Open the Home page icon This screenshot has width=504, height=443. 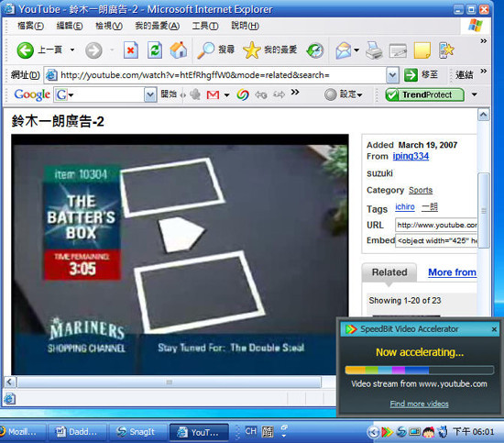tap(179, 50)
